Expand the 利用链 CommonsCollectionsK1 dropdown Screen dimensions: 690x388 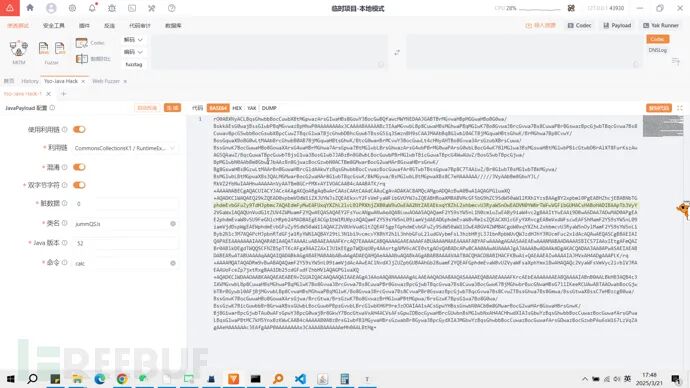pyautogui.click(x=125, y=148)
